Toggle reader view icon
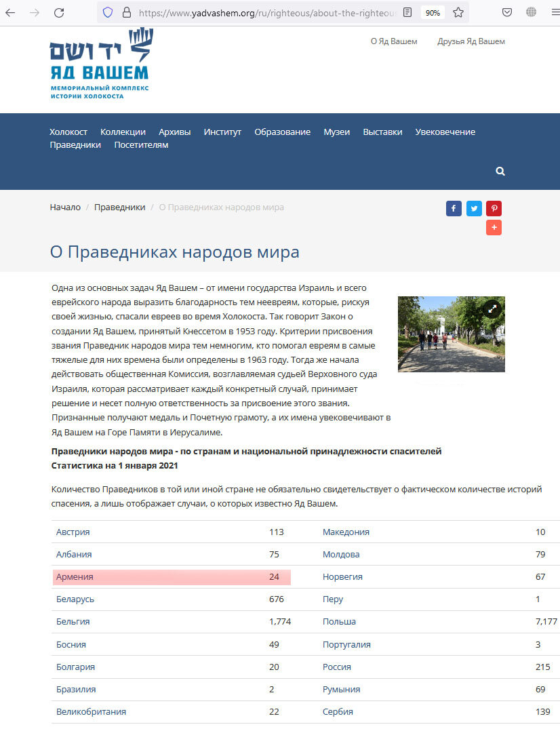Screen dimensions: 560x731 407,13
